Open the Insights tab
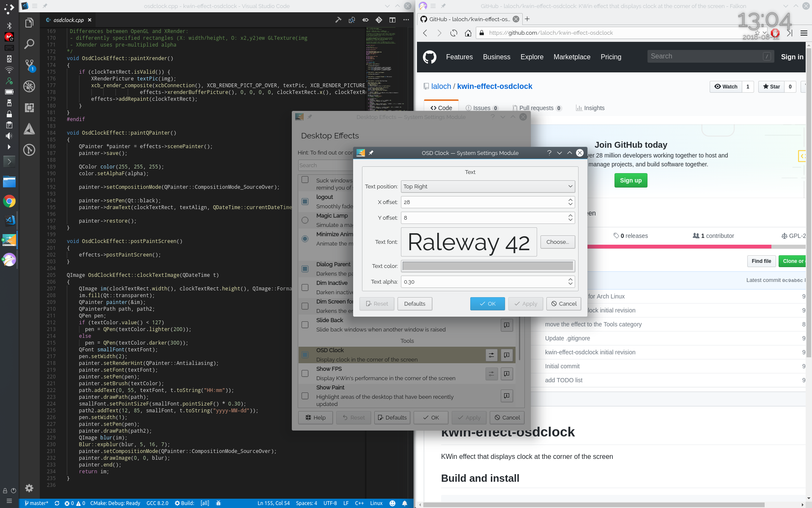Viewport: 812px width, 508px height. pos(590,108)
